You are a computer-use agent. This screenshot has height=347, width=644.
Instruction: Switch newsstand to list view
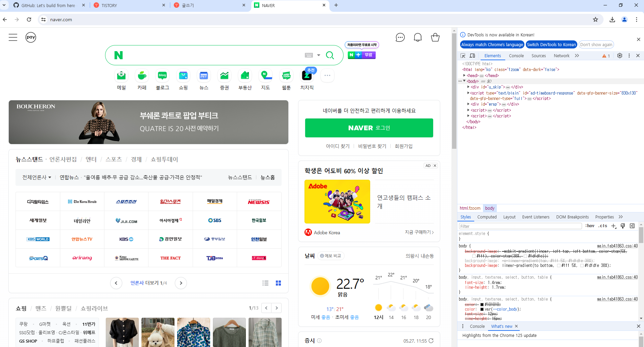click(265, 283)
